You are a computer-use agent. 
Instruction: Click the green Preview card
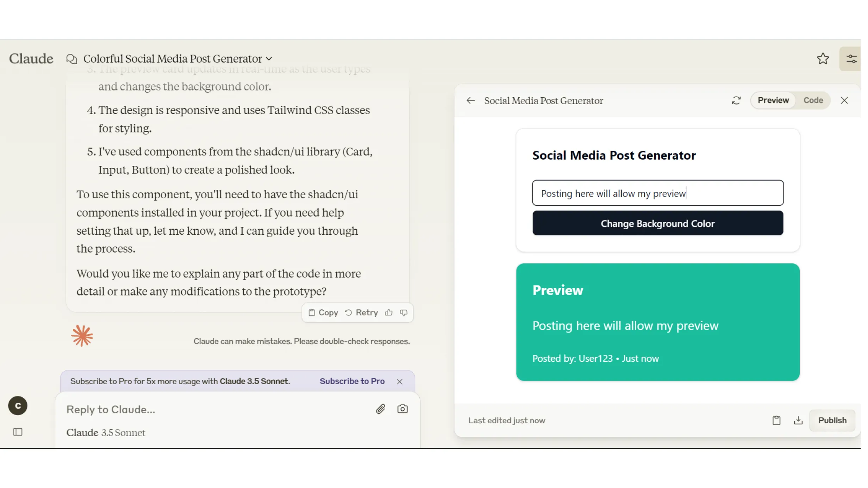click(658, 322)
